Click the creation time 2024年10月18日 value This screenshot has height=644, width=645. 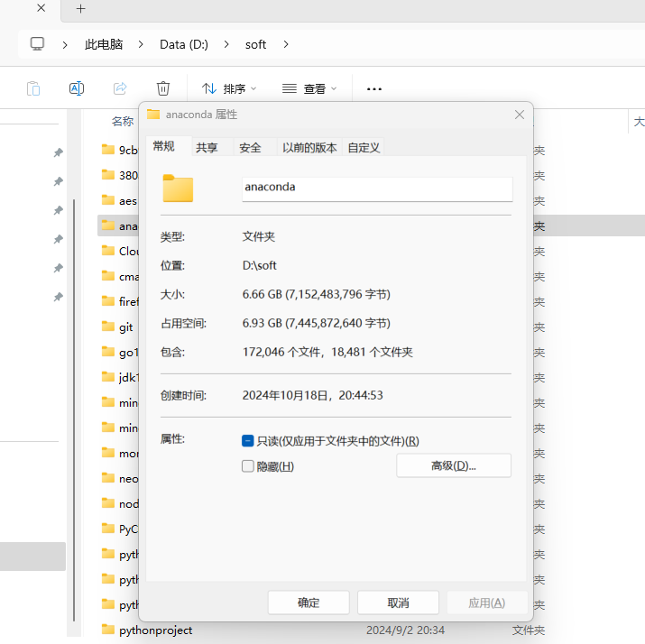point(313,395)
